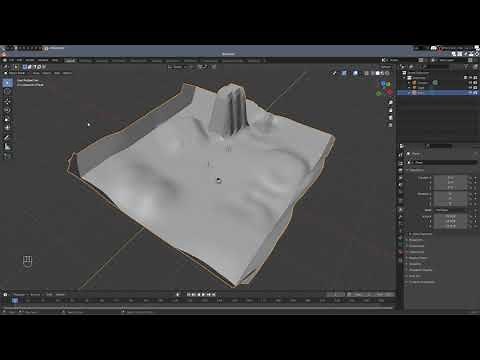
Task: Collapse the Collection in outliner
Action: coord(405,78)
